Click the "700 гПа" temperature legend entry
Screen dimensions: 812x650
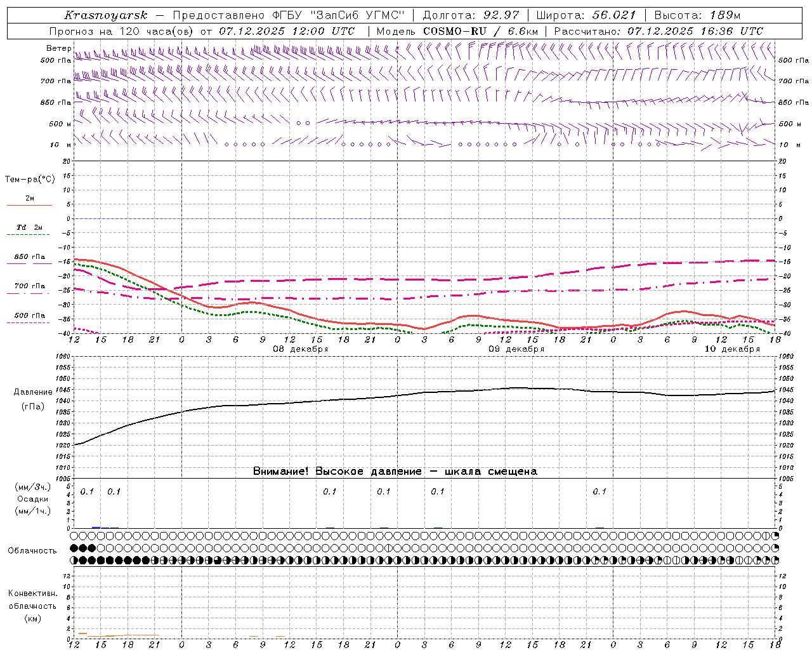[x=30, y=286]
